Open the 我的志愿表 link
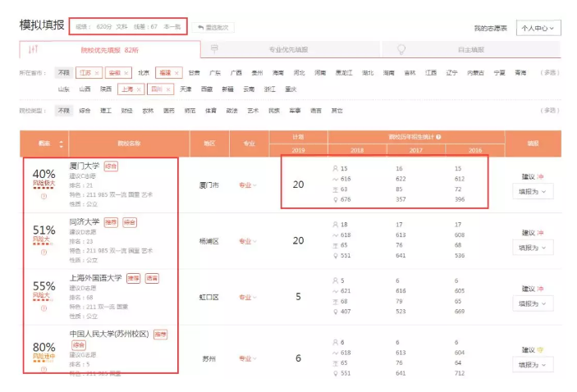This screenshot has height=392, width=577. coord(490,29)
